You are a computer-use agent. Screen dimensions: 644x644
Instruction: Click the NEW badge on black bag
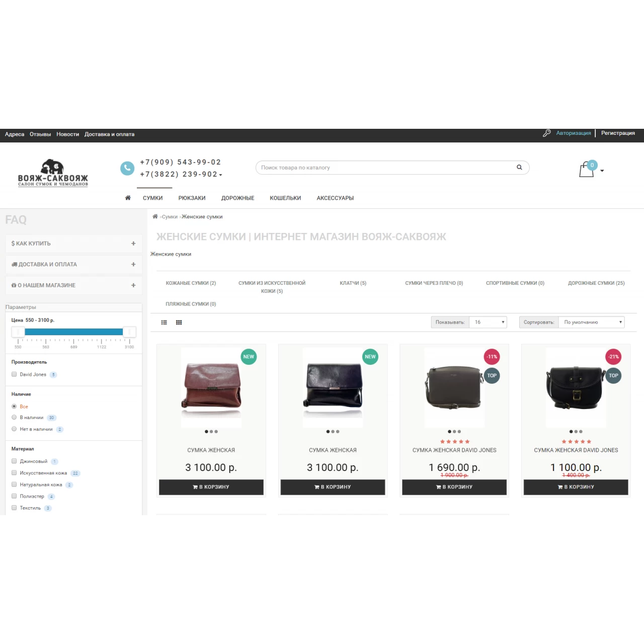click(x=370, y=357)
